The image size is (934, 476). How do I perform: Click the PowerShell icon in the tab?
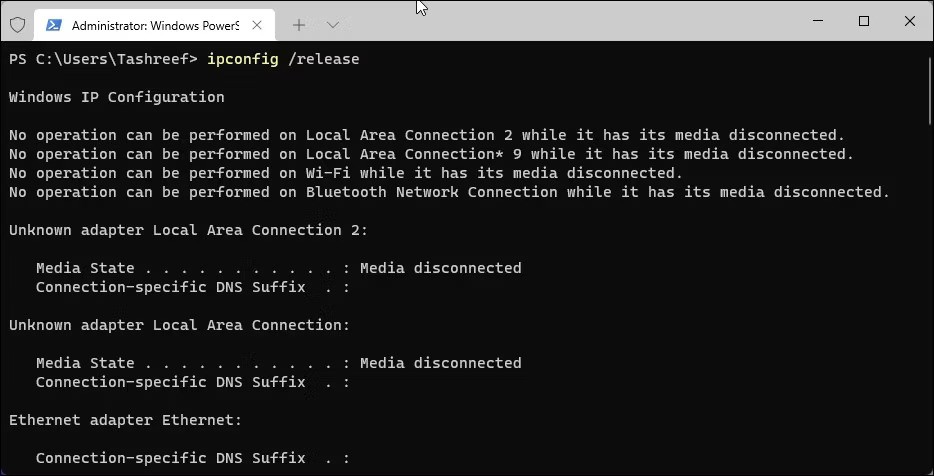point(54,25)
